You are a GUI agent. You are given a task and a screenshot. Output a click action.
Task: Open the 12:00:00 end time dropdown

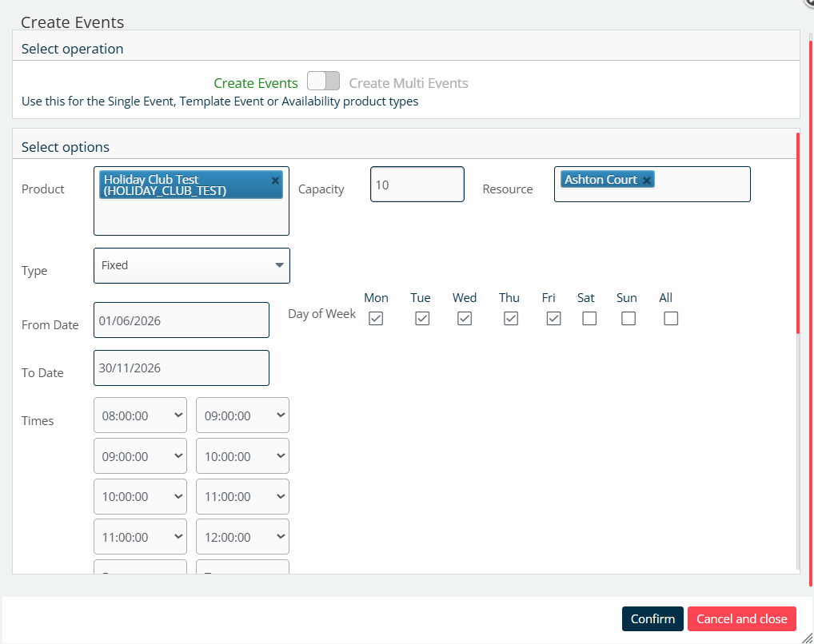click(x=242, y=537)
